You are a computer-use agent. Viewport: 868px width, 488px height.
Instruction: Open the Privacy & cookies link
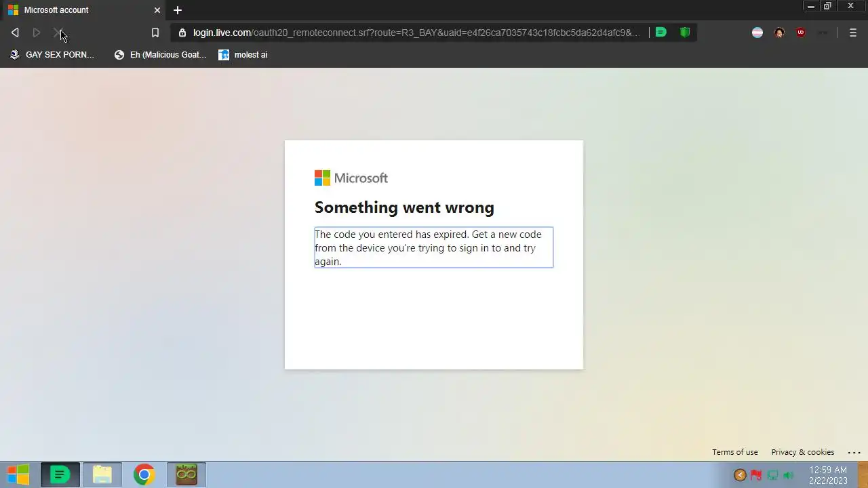803,452
